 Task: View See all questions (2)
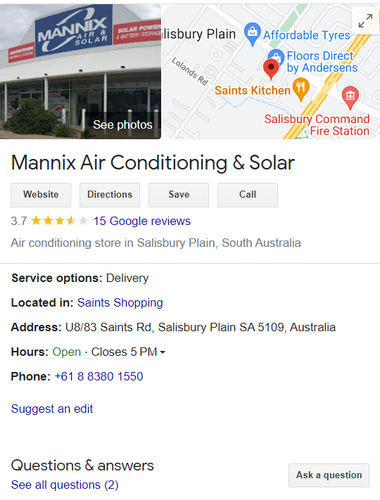pyautogui.click(x=65, y=485)
